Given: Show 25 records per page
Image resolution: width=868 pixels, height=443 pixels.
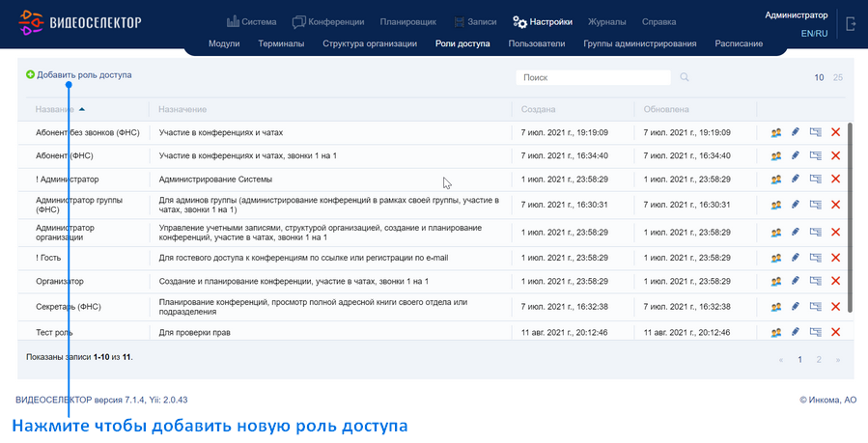Looking at the screenshot, I should [x=838, y=77].
